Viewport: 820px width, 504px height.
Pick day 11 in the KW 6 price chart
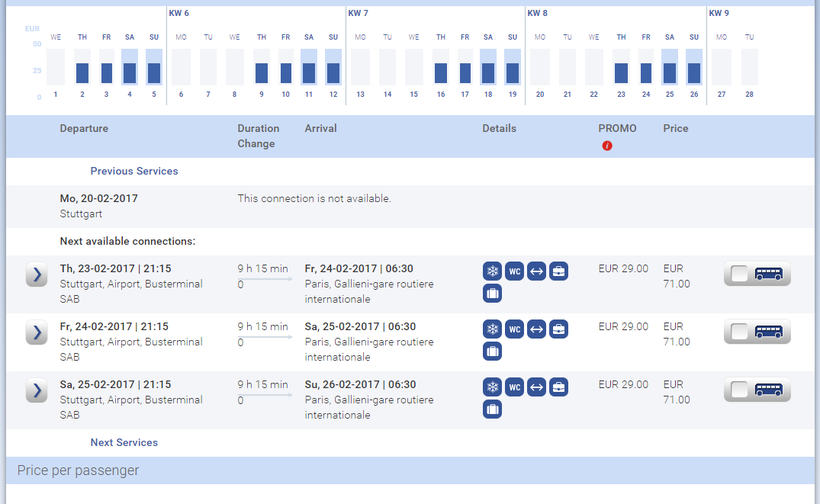coord(310,73)
